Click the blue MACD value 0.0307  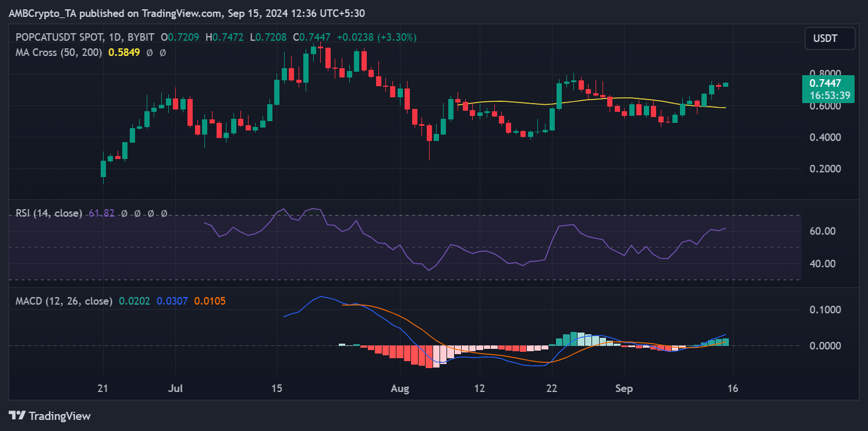[x=172, y=301]
